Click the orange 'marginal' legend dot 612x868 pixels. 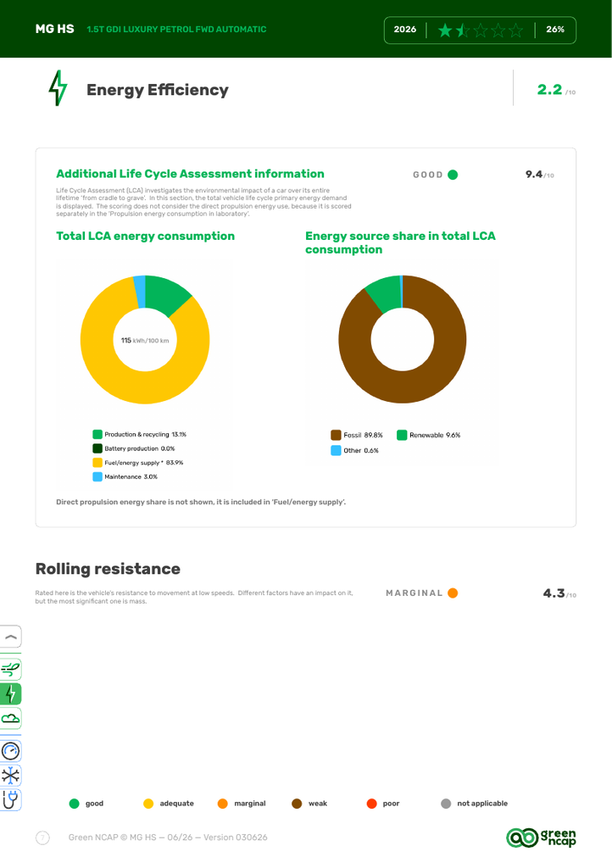pos(222,804)
